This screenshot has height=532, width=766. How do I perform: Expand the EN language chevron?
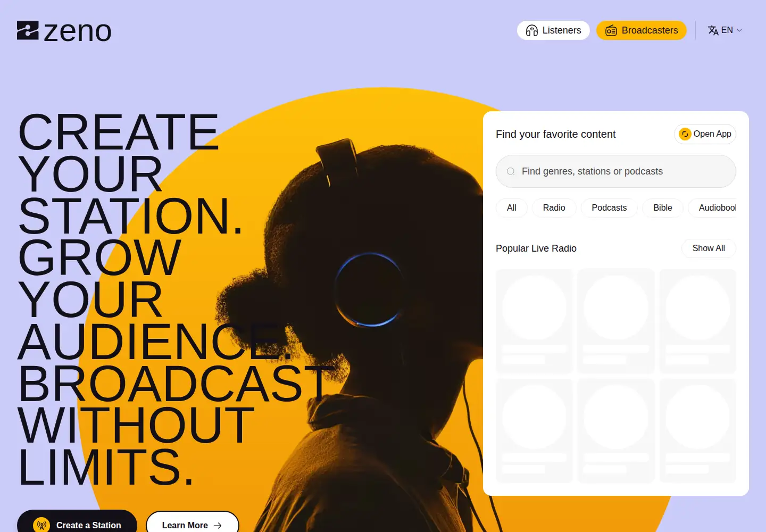739,30
